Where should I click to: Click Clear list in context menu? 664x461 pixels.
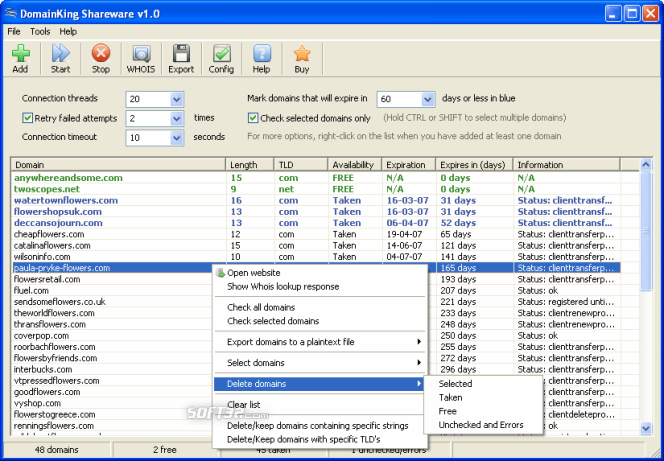tap(320, 405)
